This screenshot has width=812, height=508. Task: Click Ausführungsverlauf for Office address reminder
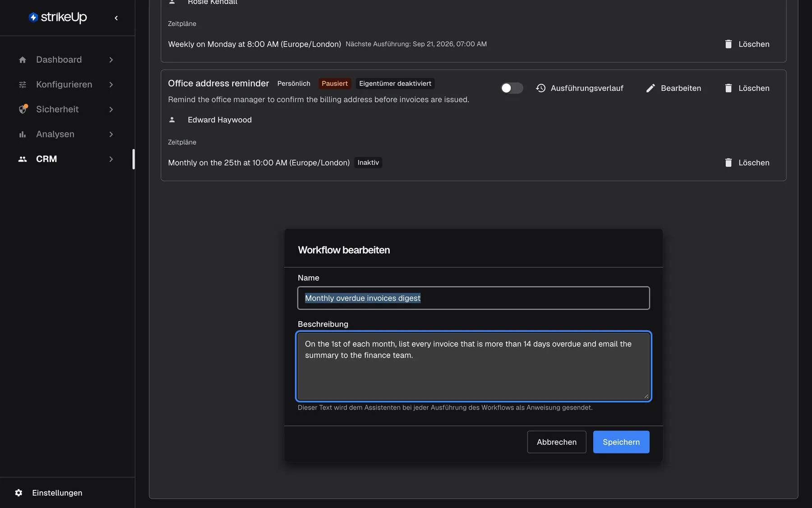(580, 88)
